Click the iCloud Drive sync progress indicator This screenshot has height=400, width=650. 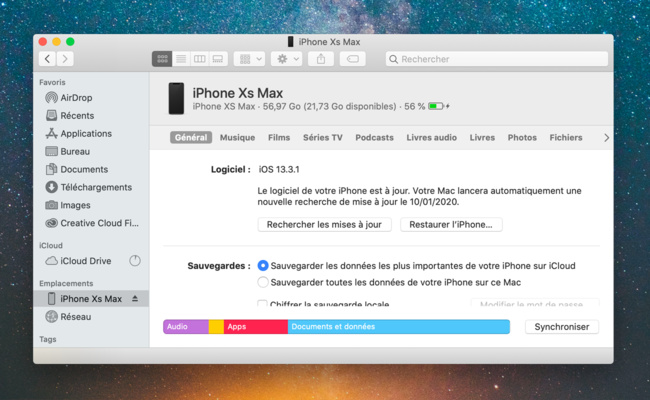(135, 261)
